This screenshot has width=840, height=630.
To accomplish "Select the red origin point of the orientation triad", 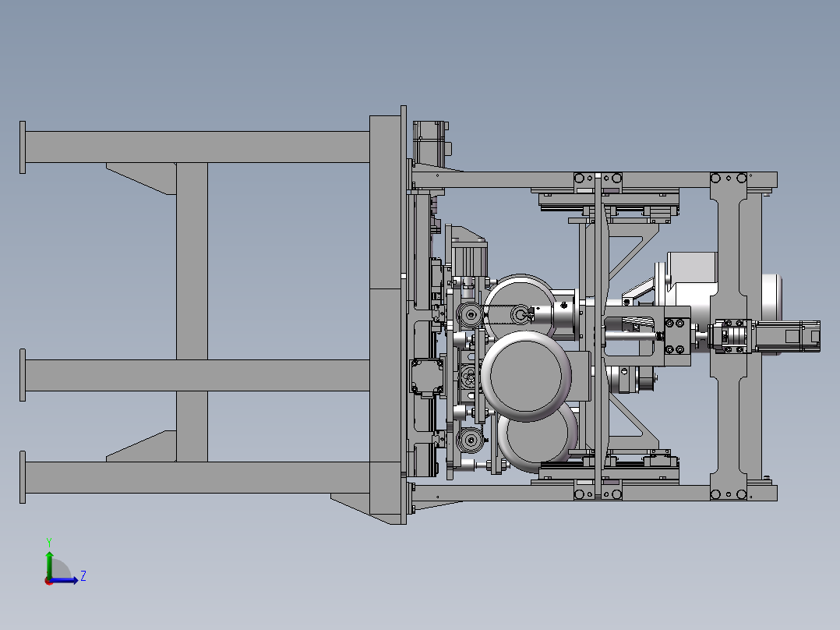I will click(49, 581).
